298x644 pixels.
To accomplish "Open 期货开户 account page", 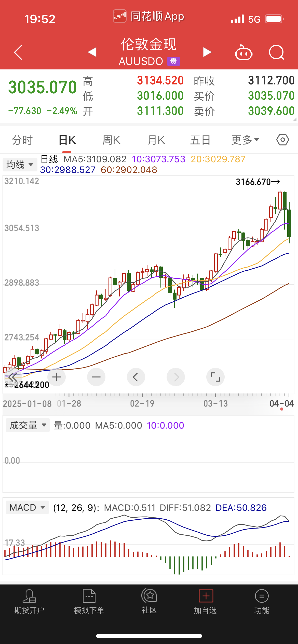I will 29,602.
